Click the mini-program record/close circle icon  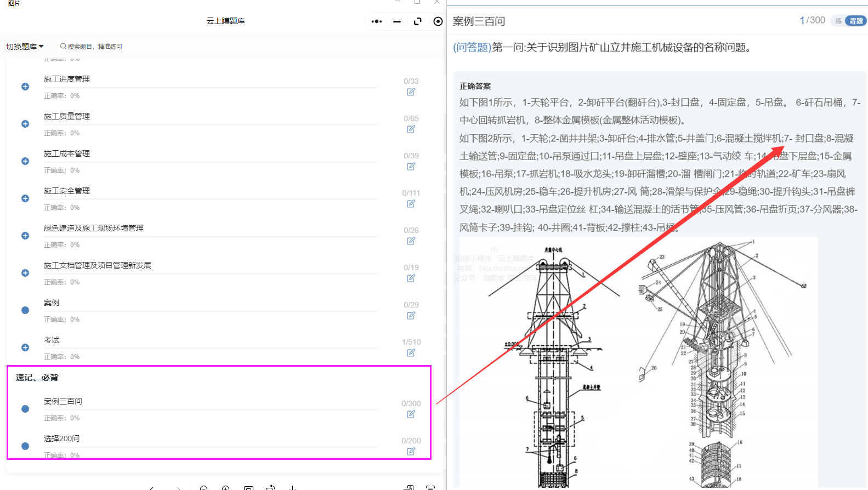click(438, 21)
